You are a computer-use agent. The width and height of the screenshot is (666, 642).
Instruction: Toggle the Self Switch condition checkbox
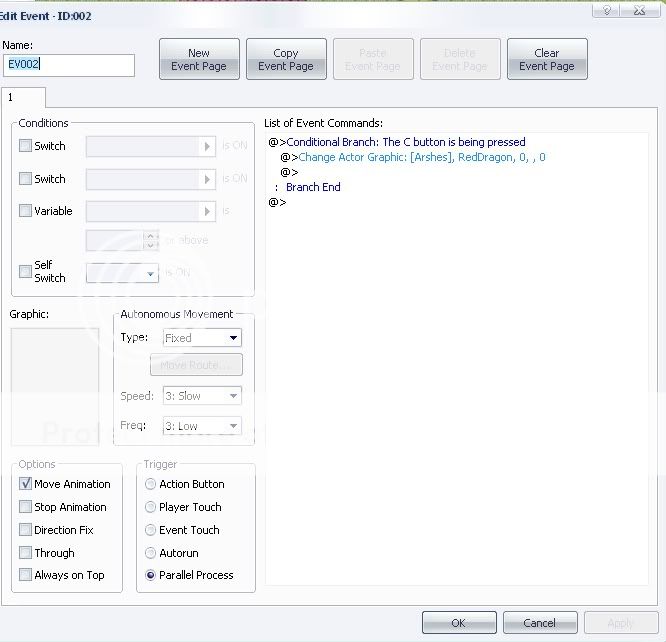click(x=26, y=272)
